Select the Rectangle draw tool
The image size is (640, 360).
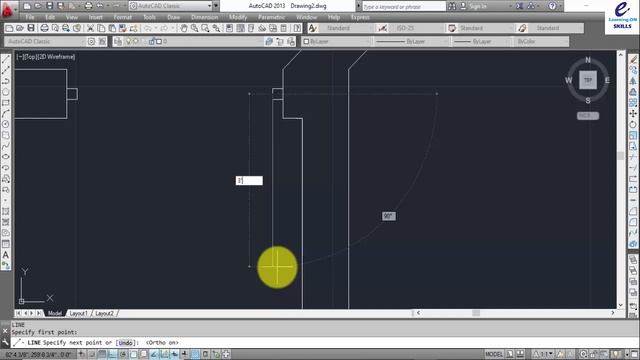point(6,103)
